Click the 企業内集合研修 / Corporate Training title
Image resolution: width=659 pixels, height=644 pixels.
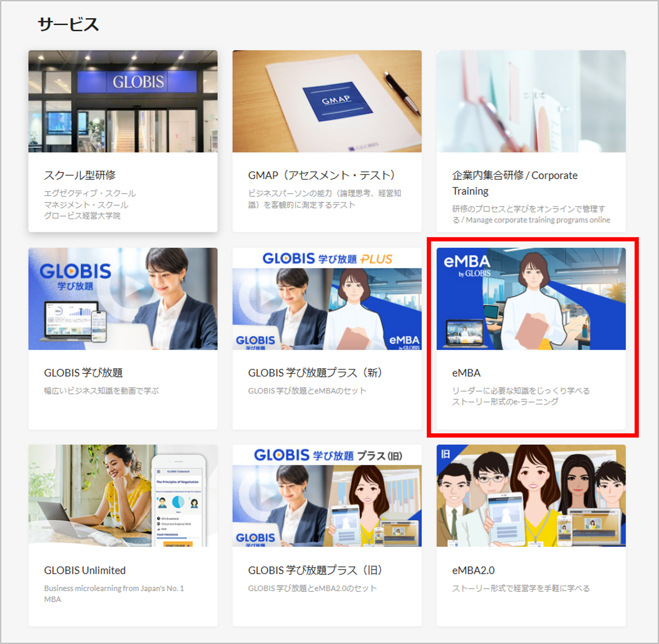point(515,183)
